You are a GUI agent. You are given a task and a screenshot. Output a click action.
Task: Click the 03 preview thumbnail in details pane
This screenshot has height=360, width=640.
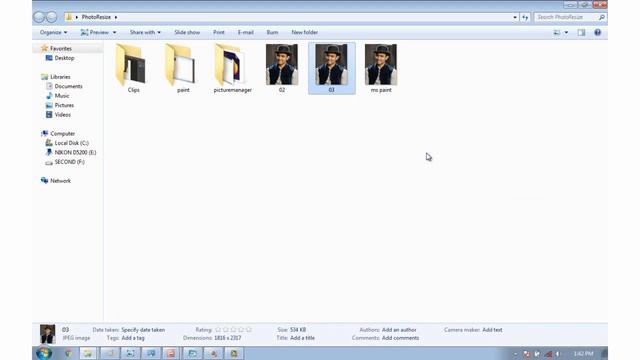47,334
